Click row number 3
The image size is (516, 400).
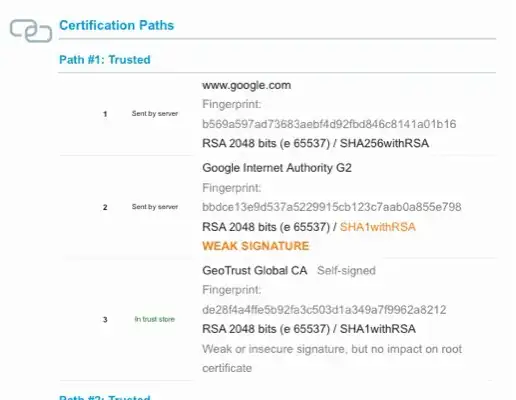105,320
